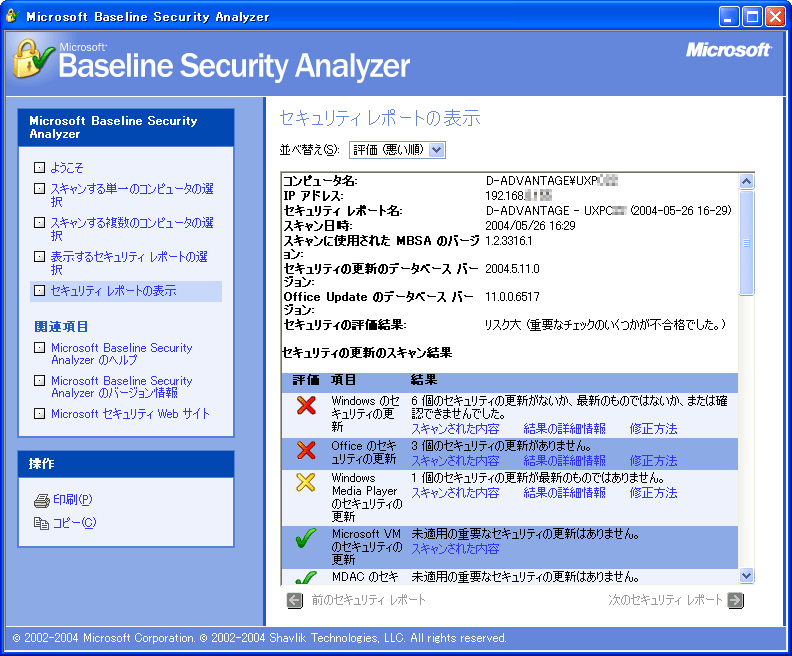Viewport: 792px width, 656px height.
Task: Click the bullet box beside Microsoft セキュリティ Web サイト
Action: tap(39, 414)
